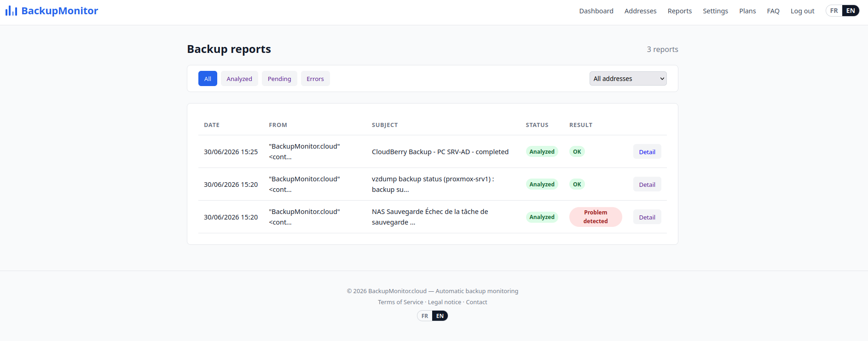This screenshot has height=341, width=868.
Task: Click the BackupMonitor bar chart logo icon
Action: point(11,11)
